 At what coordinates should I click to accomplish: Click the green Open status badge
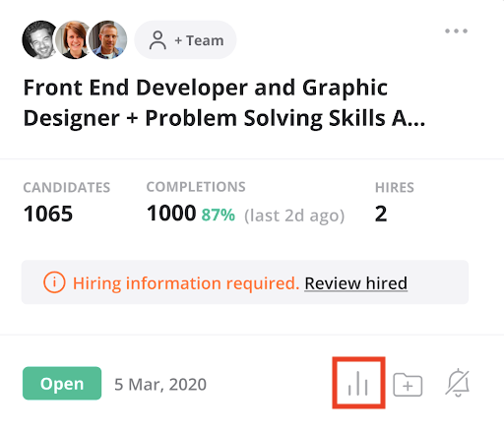point(62,383)
